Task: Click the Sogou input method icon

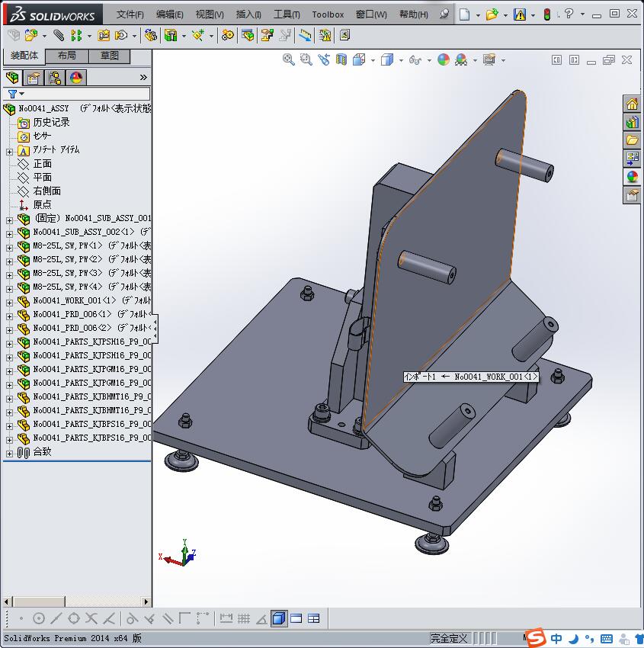Action: (x=537, y=638)
